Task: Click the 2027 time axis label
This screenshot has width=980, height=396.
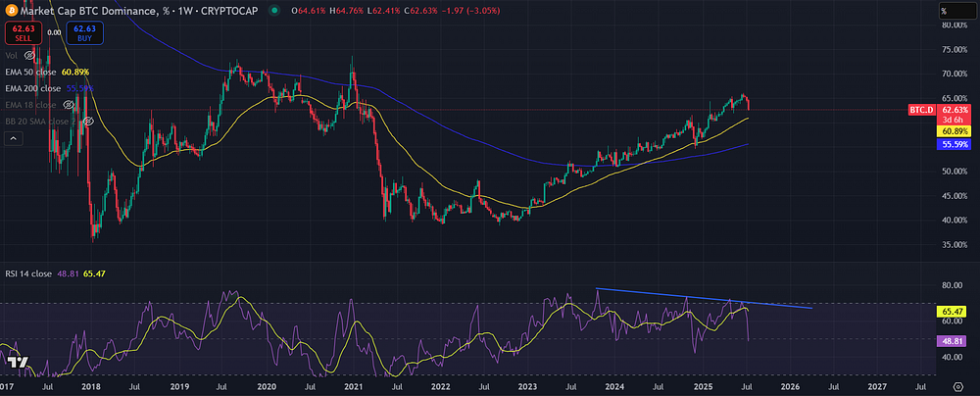Action: (877, 386)
